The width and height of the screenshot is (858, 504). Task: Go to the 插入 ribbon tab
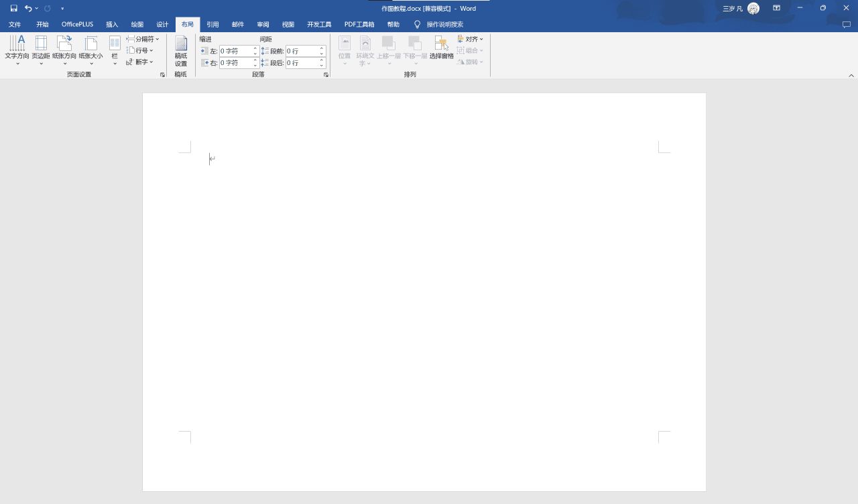[112, 24]
